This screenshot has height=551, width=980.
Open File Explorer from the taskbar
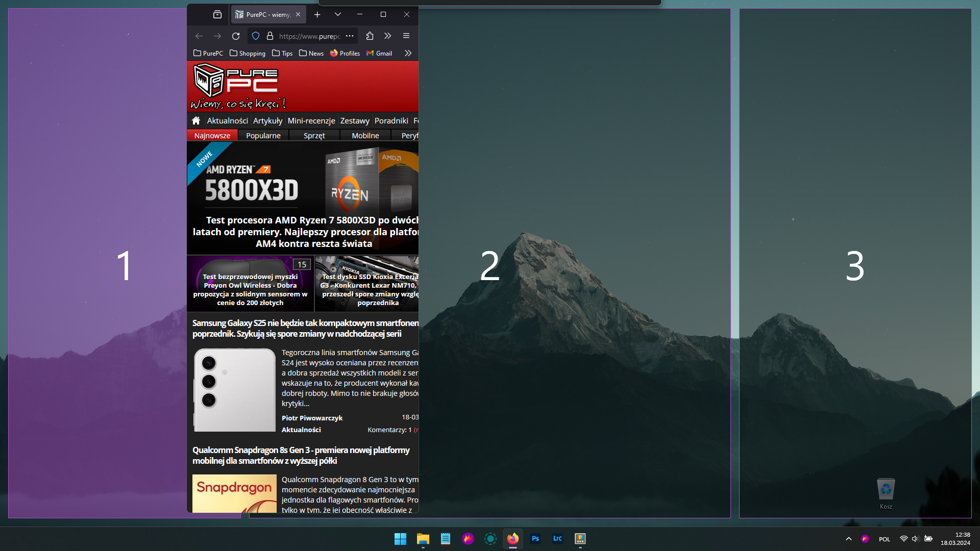pos(422,539)
